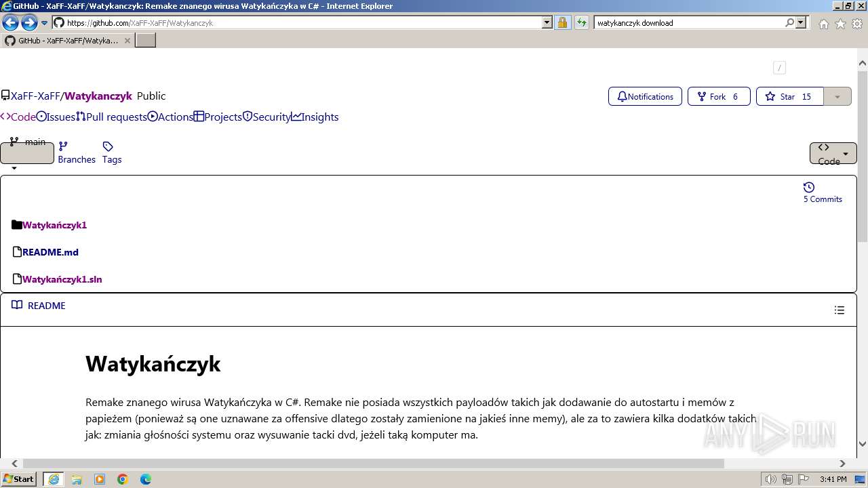Screen dimensions: 868x488
Task: Select the GitHub XaFF-XaFF/Watykanczyk tab
Action: tap(67, 41)
